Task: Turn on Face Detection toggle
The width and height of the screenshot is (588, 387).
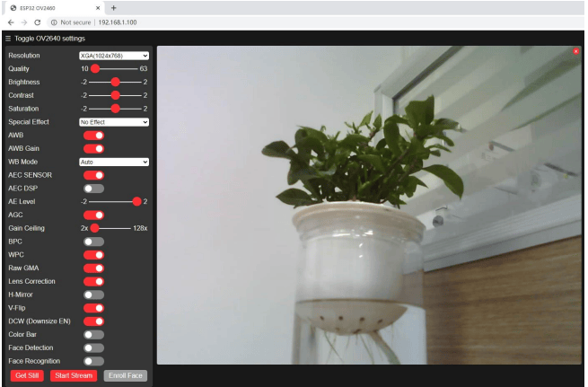Action: (x=93, y=348)
